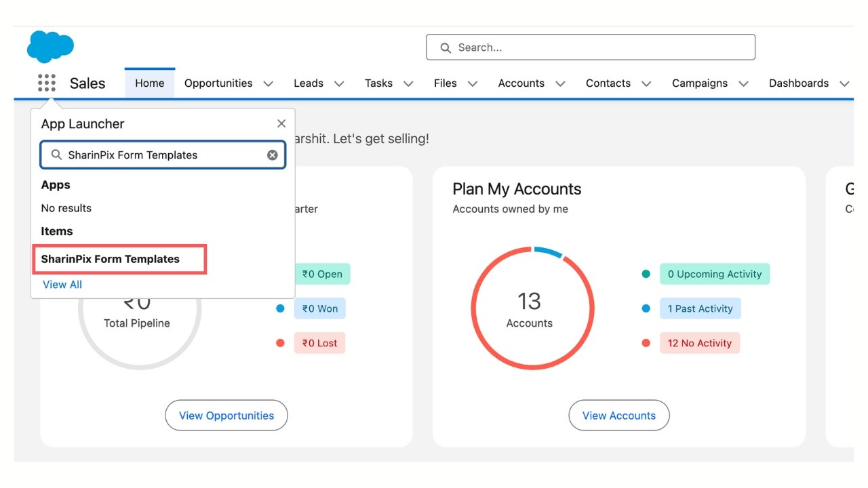Click the Plan My Accounts heading
This screenshot has width=868, height=488.
pos(517,189)
